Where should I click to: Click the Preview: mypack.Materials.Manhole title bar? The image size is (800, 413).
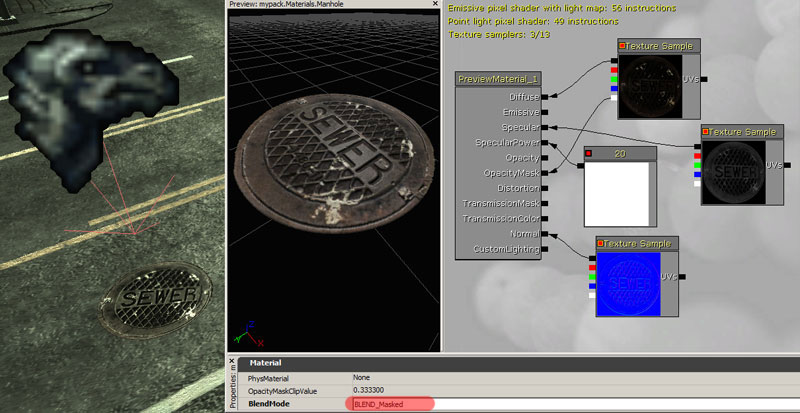[334, 4]
